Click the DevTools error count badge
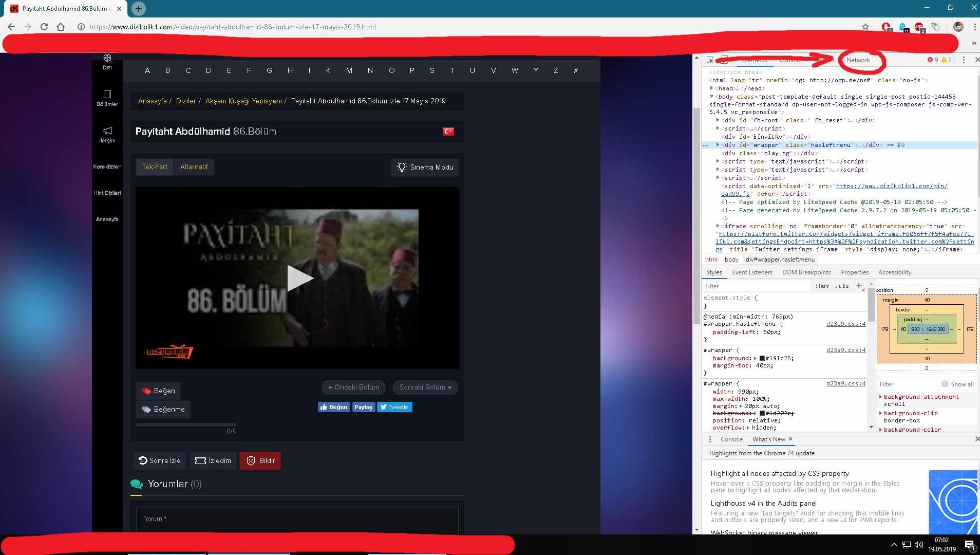Image resolution: width=980 pixels, height=555 pixels. point(933,60)
